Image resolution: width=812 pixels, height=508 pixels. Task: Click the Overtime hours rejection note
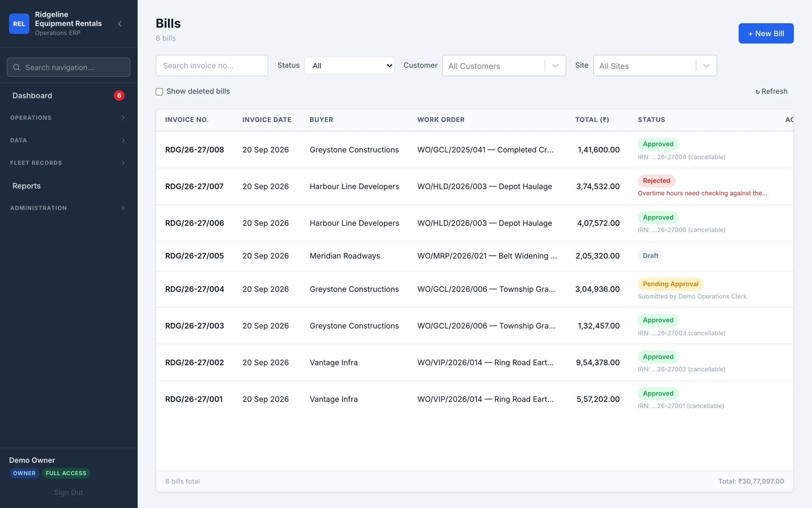(x=702, y=193)
